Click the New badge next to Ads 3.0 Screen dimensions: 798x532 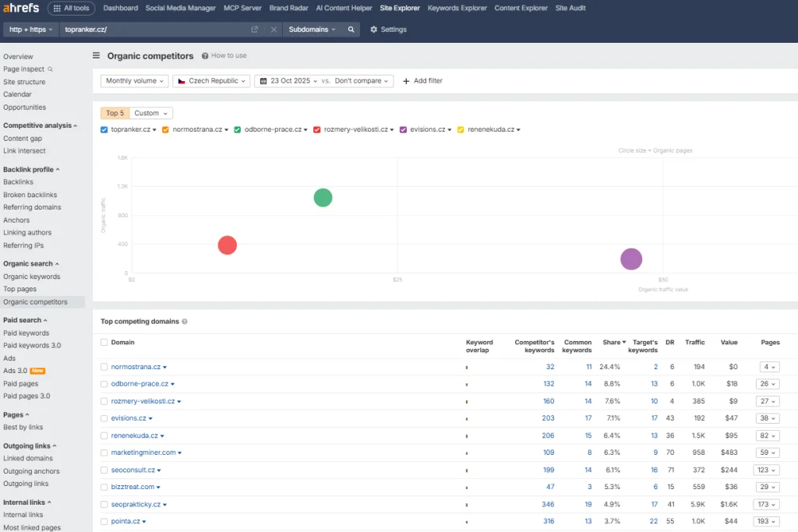[x=37, y=371]
